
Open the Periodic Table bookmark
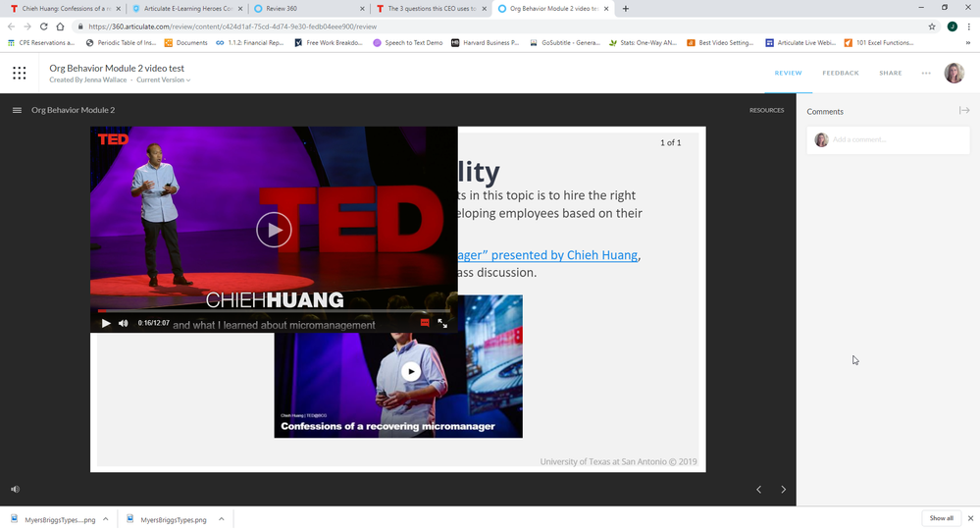coord(122,42)
